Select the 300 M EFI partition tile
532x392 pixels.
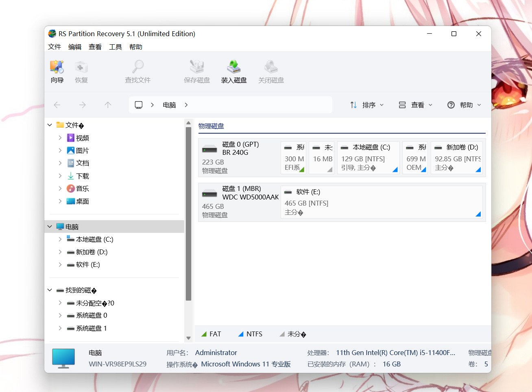tap(294, 158)
